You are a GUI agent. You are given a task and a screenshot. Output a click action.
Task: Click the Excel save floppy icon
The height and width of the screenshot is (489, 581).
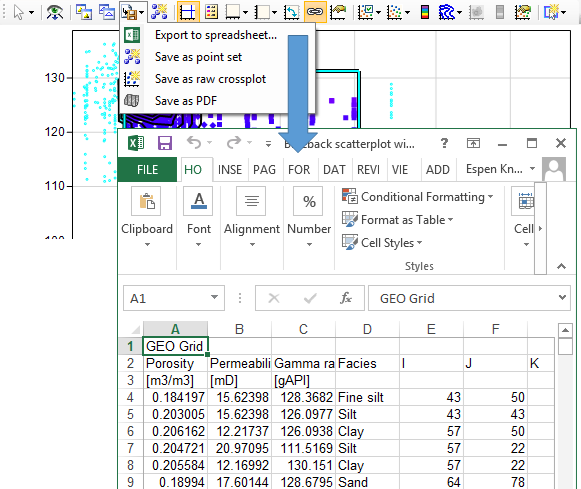pyautogui.click(x=165, y=143)
